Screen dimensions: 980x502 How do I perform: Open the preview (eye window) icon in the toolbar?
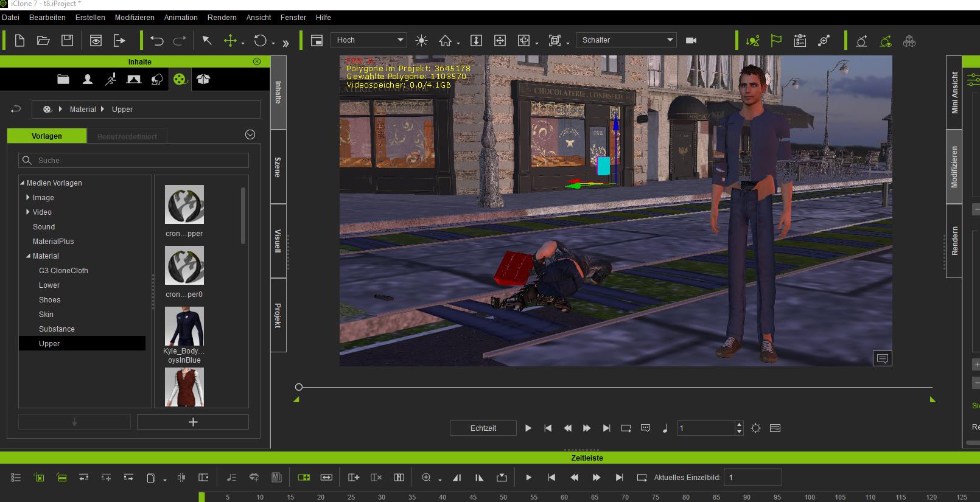[x=96, y=41]
